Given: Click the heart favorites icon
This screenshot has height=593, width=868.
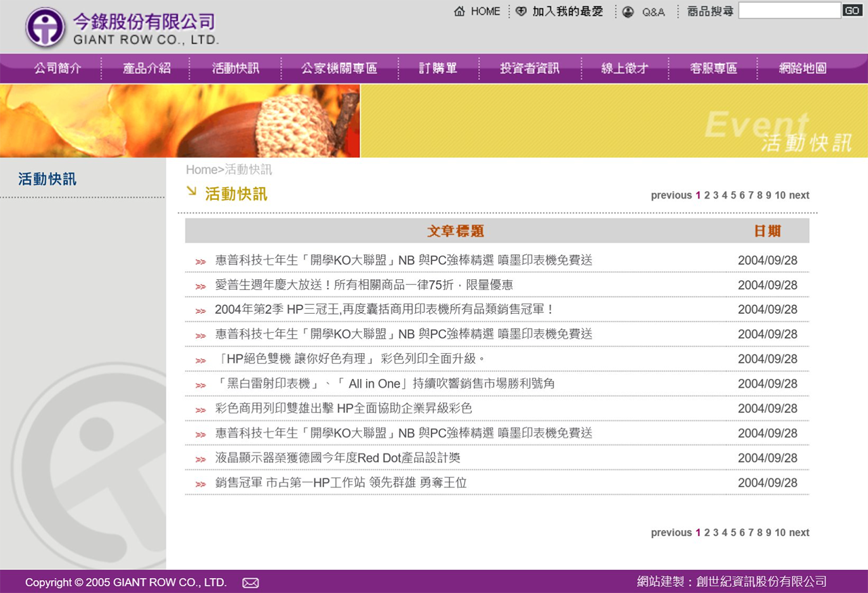Looking at the screenshot, I should pyautogui.click(x=521, y=12).
